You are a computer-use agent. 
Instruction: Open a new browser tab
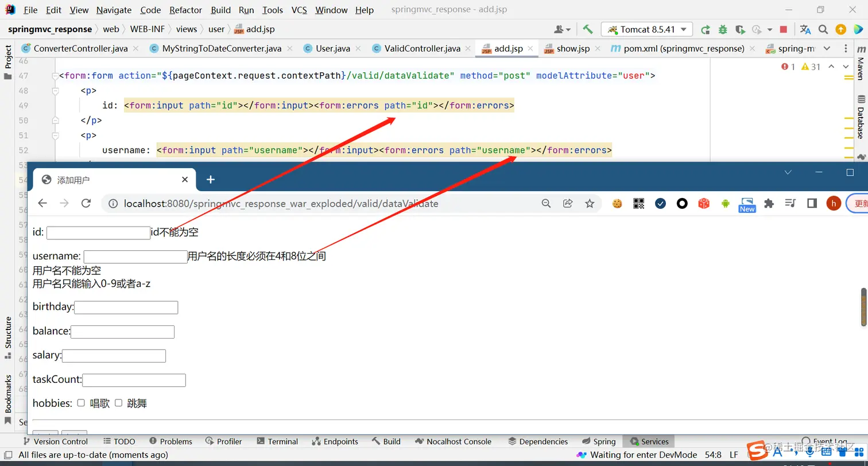point(210,180)
